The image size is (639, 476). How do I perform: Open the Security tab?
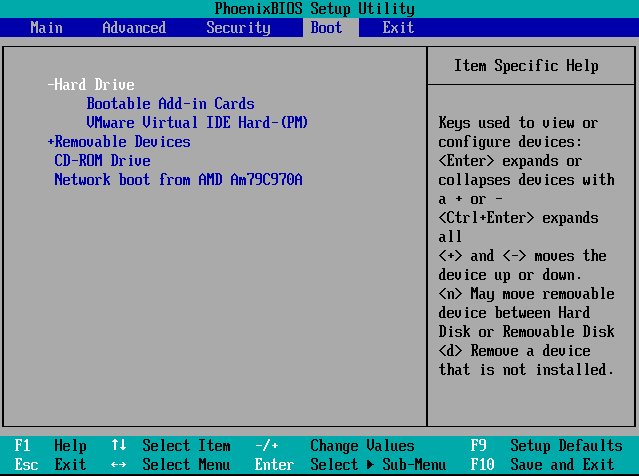point(238,28)
